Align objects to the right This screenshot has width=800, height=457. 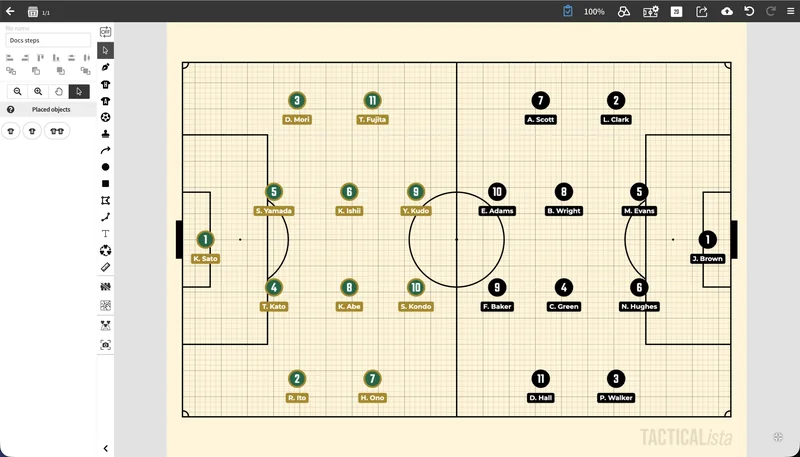click(x=25, y=58)
